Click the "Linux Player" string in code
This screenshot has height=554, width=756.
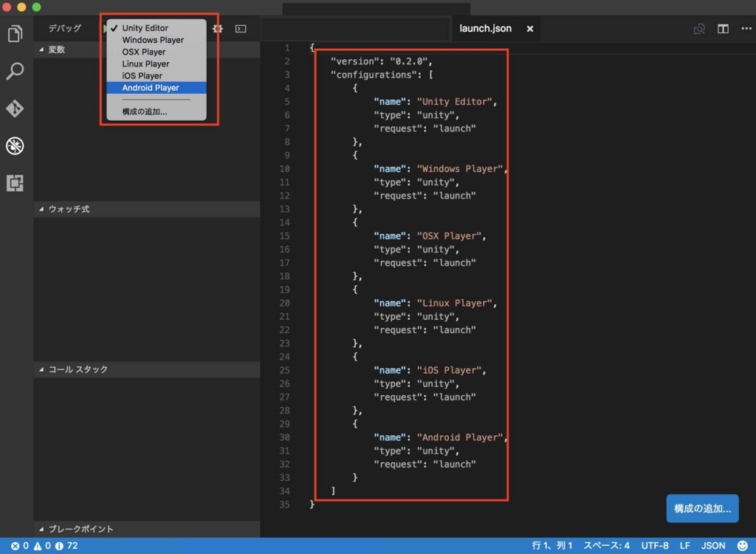454,303
